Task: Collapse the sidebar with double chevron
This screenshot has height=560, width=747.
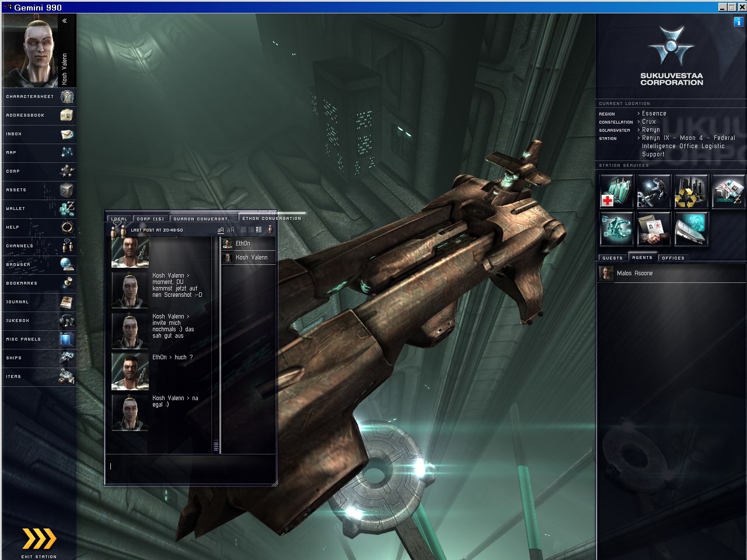Action: 64,21
